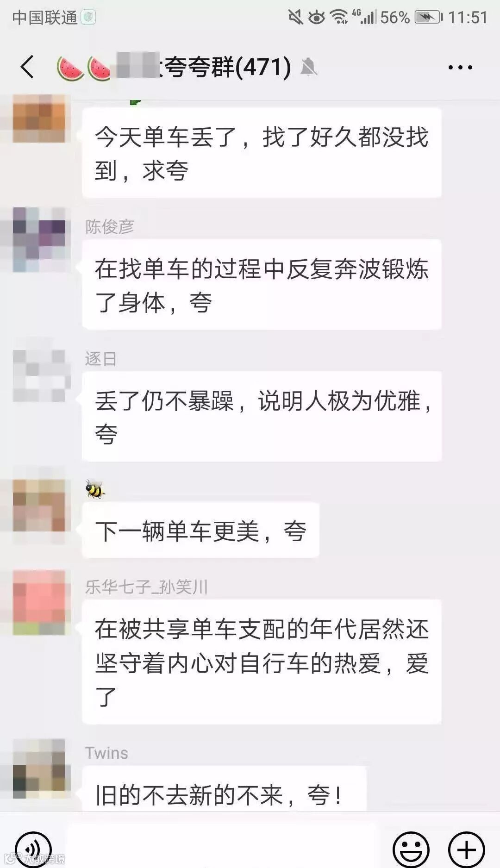Tap the back arrow in the chat header
Image resolution: width=500 pixels, height=868 pixels.
27,67
